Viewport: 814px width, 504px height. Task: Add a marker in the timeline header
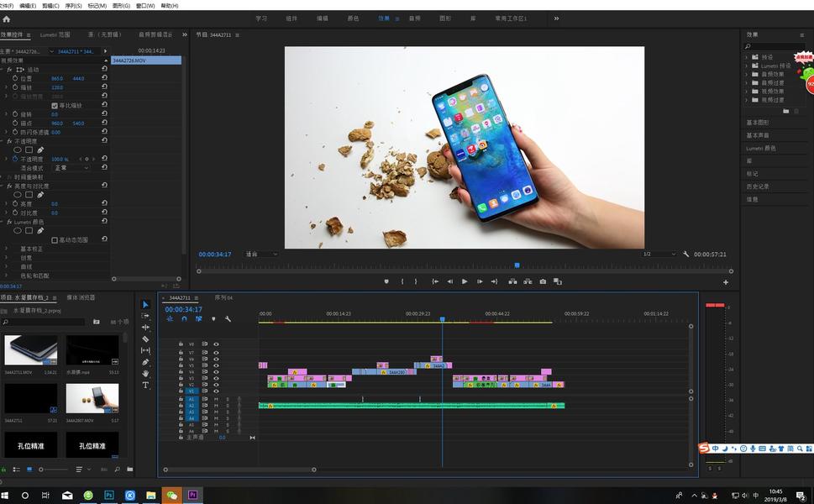pos(213,318)
